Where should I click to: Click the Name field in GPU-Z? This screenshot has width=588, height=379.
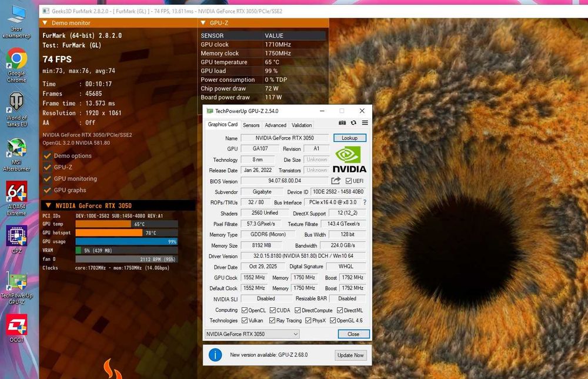click(285, 138)
